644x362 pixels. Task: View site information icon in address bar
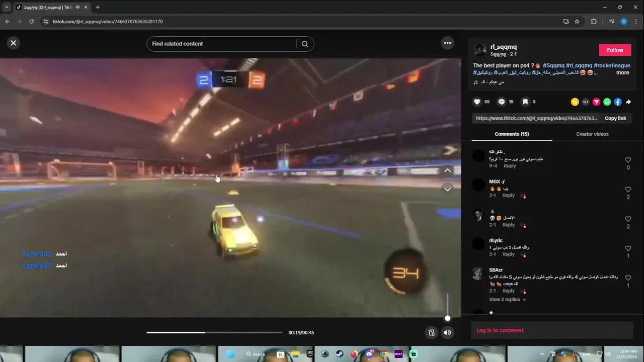point(46,22)
